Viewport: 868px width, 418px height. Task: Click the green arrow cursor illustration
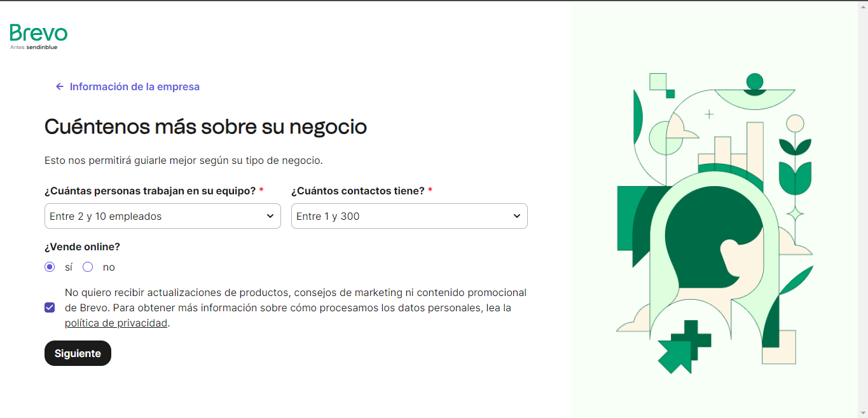pos(674,356)
